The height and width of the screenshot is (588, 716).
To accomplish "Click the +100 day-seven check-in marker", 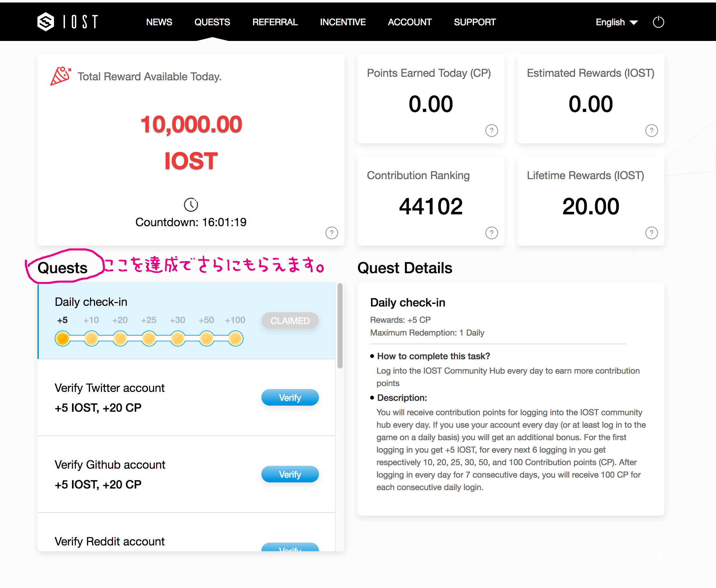I will (235, 338).
